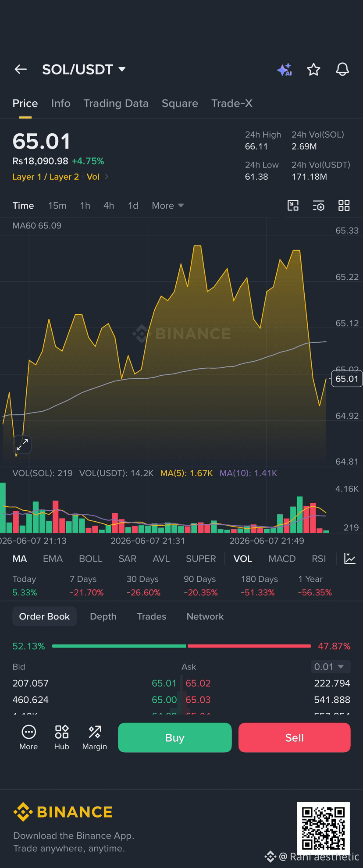Open the Square tab
The width and height of the screenshot is (363, 868).
pos(180,103)
